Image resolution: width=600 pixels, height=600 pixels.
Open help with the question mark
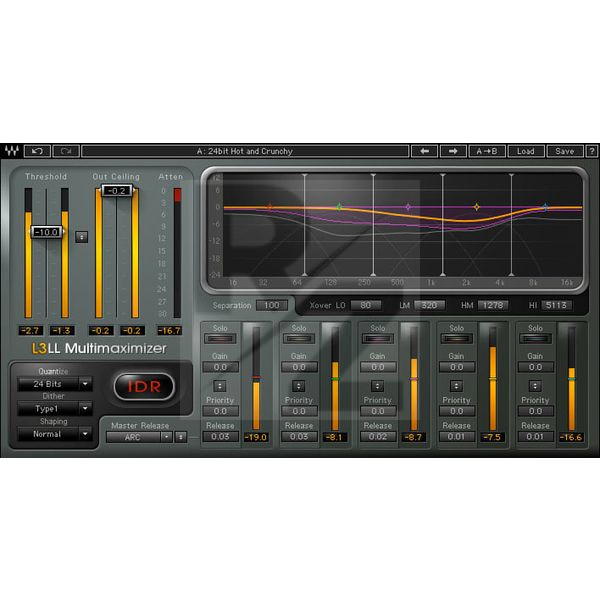pos(592,151)
